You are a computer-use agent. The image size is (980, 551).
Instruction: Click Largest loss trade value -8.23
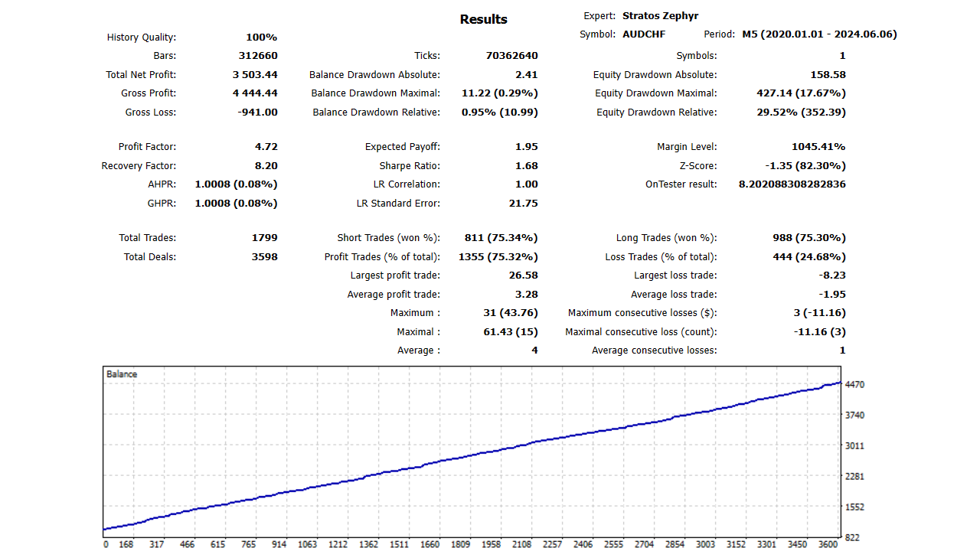click(831, 275)
